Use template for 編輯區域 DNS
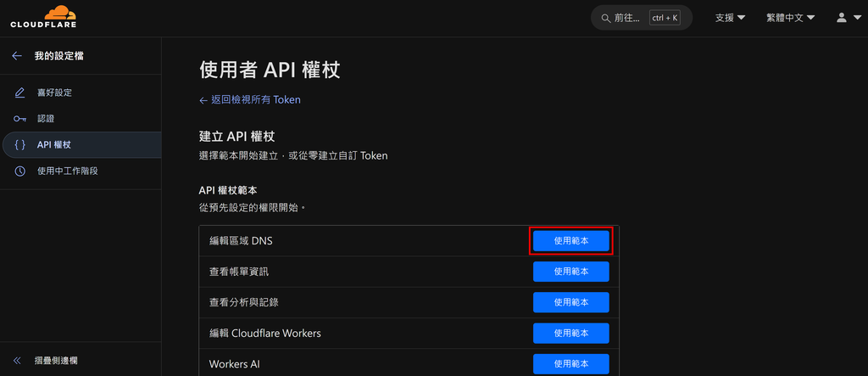Image resolution: width=868 pixels, height=376 pixels. pos(570,241)
